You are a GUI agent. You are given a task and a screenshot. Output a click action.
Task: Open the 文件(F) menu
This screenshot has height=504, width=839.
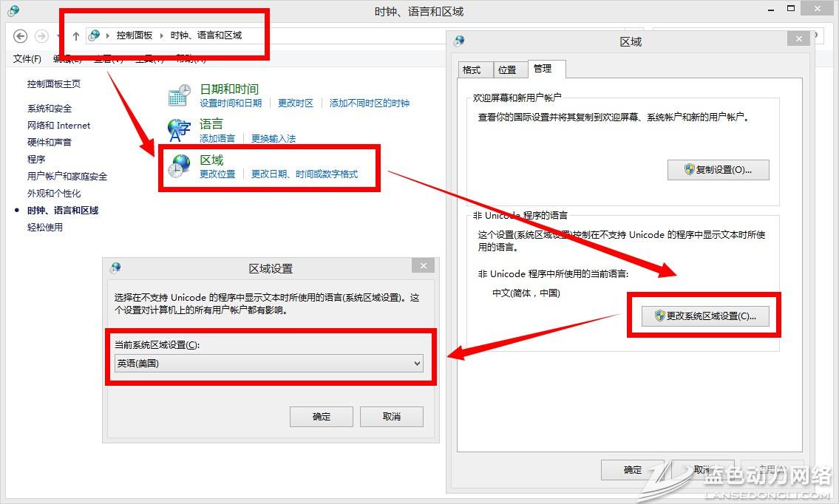27,58
